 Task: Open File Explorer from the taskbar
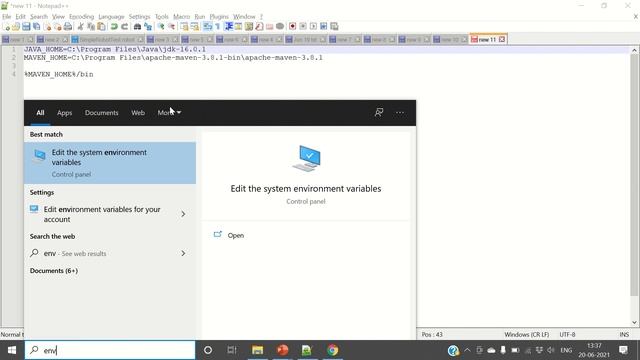tap(258, 350)
